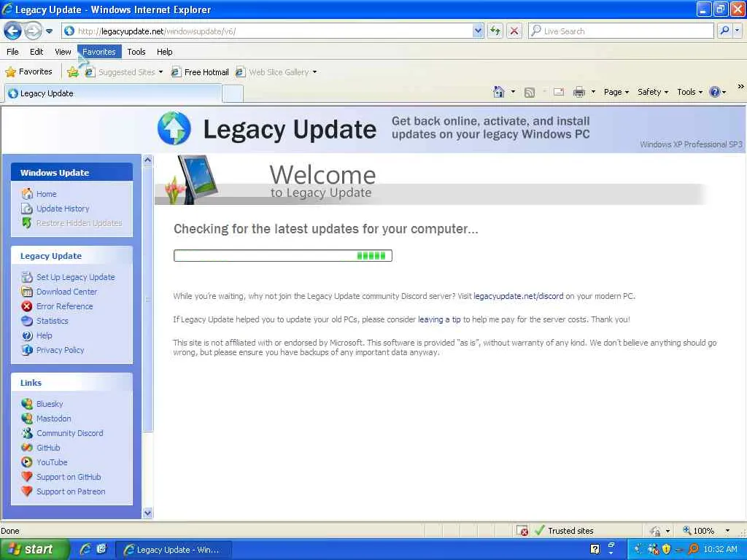Screen dimensions: 747x560
Task: Click the Live Search input box
Action: point(620,31)
